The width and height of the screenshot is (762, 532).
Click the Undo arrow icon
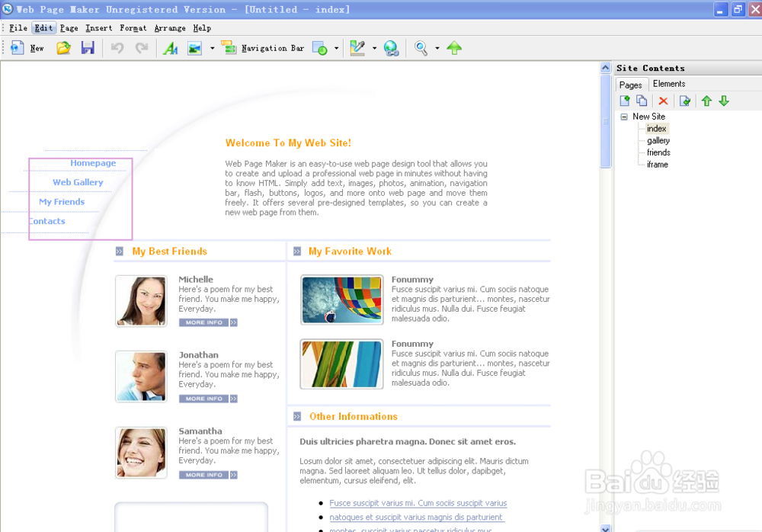pos(117,48)
